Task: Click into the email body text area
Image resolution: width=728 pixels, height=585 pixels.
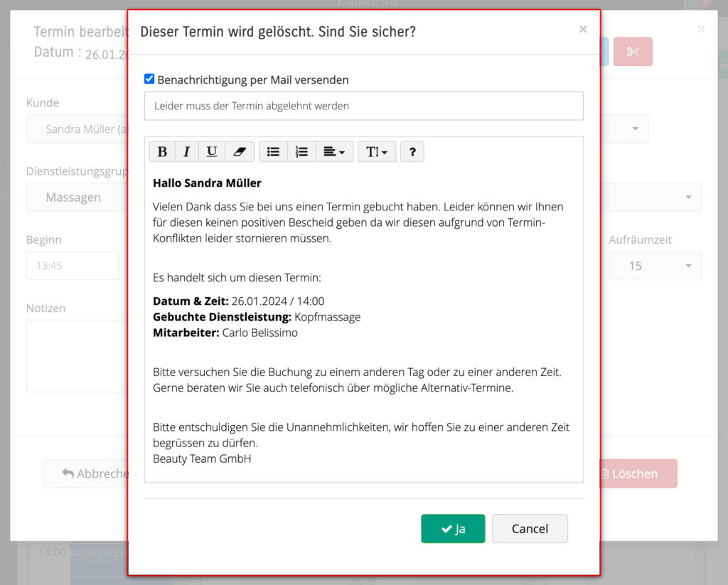Action: click(363, 320)
